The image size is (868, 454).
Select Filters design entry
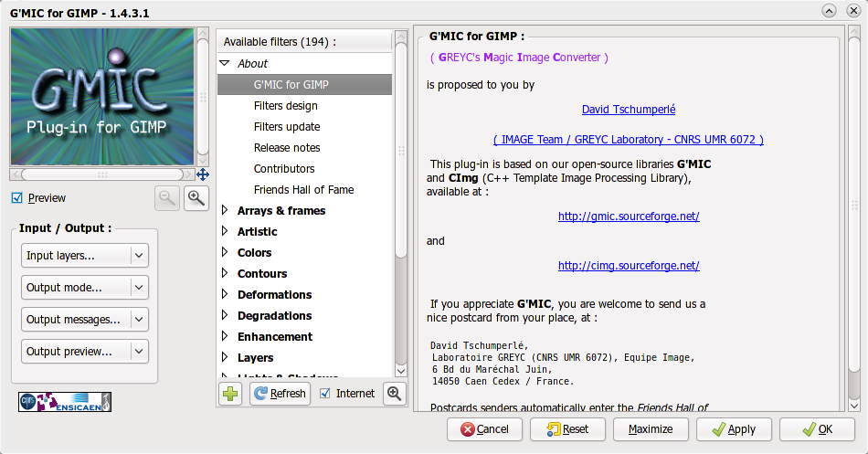click(x=286, y=106)
